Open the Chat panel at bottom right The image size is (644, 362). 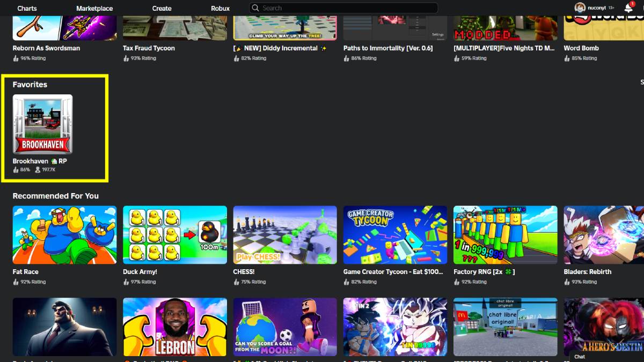click(579, 356)
